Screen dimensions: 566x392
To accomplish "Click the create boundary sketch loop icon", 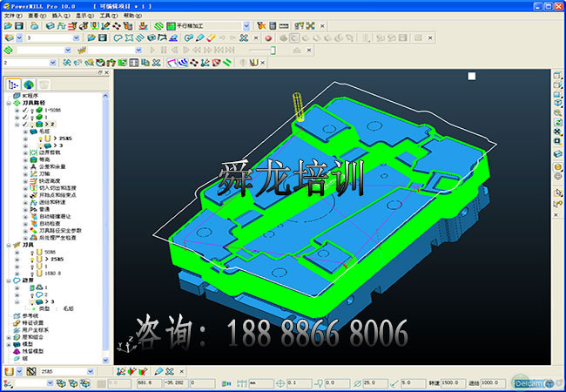I will [x=118, y=38].
